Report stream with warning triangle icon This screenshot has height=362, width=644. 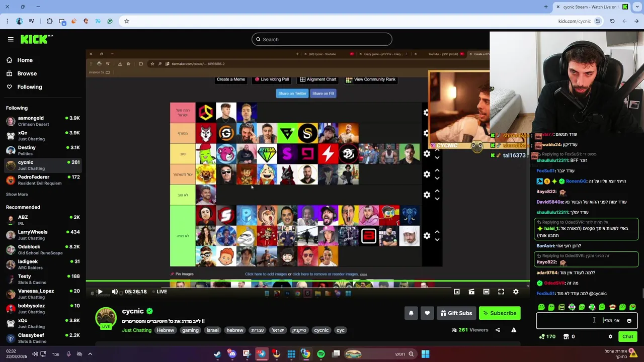514,330
